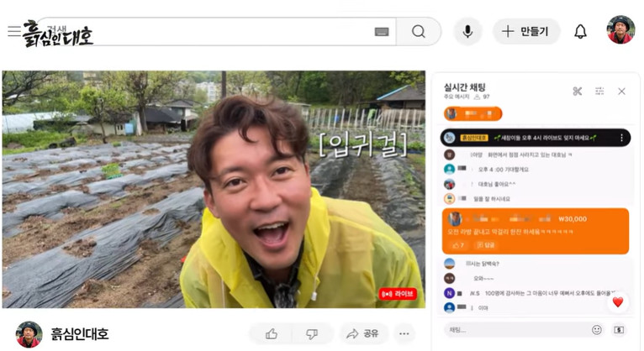The width and height of the screenshot is (644, 351).
Task: Open the hamburger guide menu
Action: (x=13, y=31)
